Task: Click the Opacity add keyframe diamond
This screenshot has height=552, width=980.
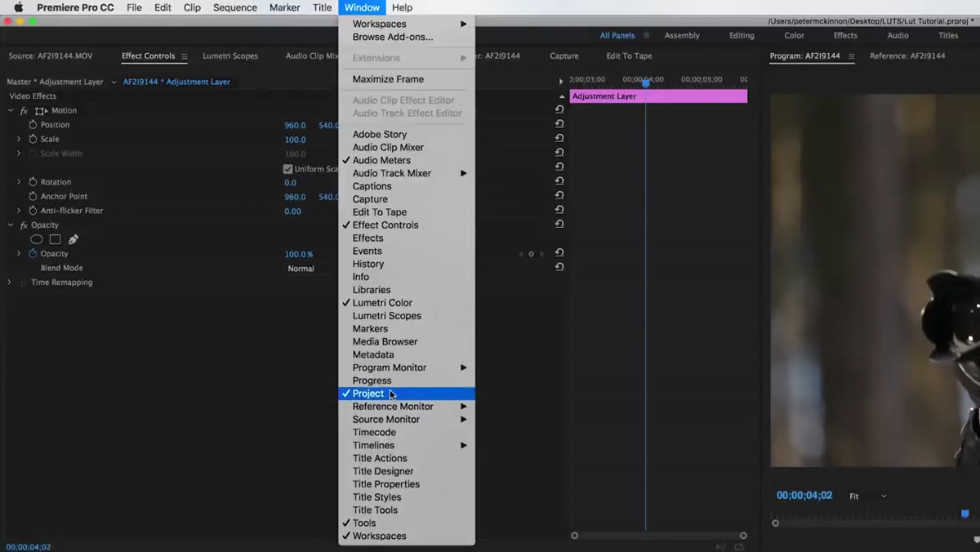Action: coord(531,254)
